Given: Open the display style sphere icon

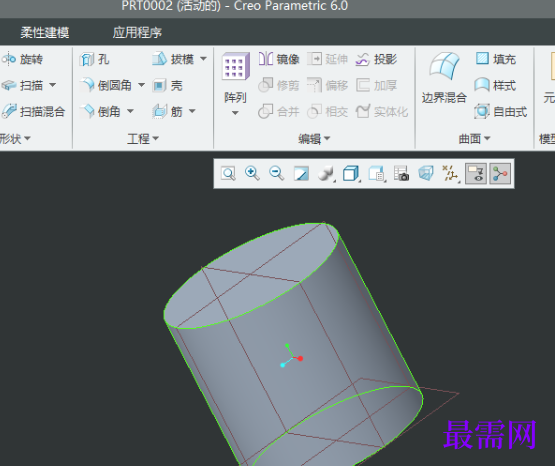Looking at the screenshot, I should click(x=325, y=173).
